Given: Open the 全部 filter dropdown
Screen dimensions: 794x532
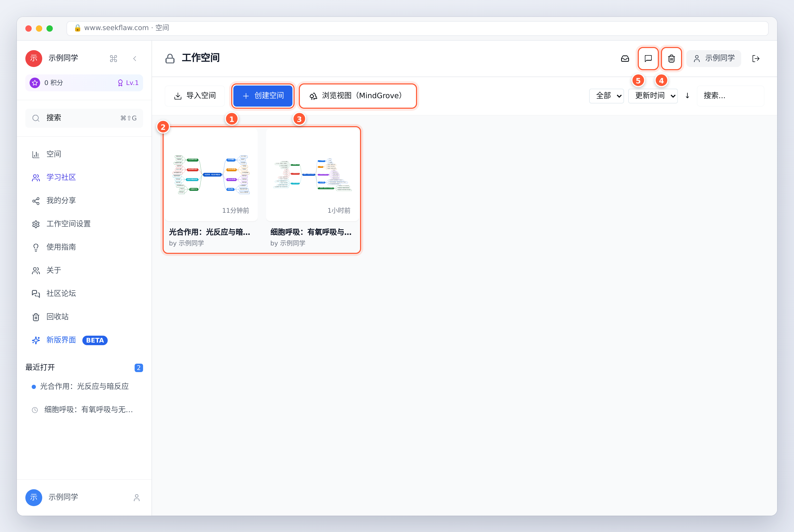Looking at the screenshot, I should pyautogui.click(x=606, y=96).
